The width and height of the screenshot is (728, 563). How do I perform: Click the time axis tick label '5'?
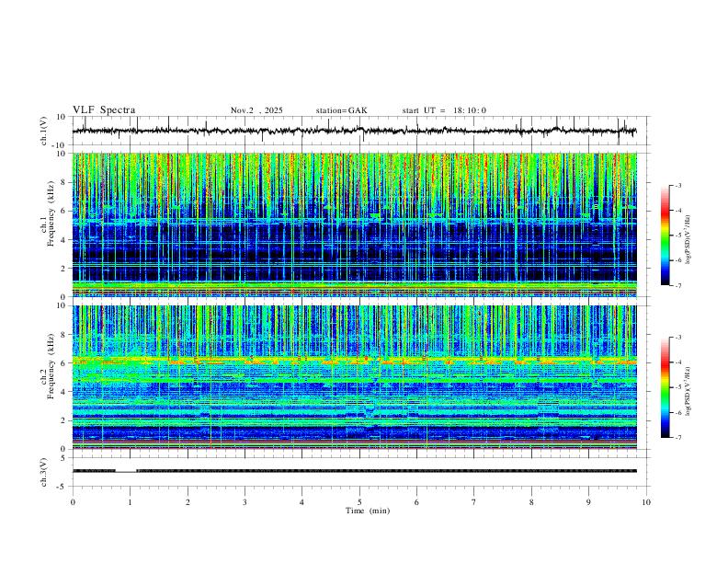(359, 502)
